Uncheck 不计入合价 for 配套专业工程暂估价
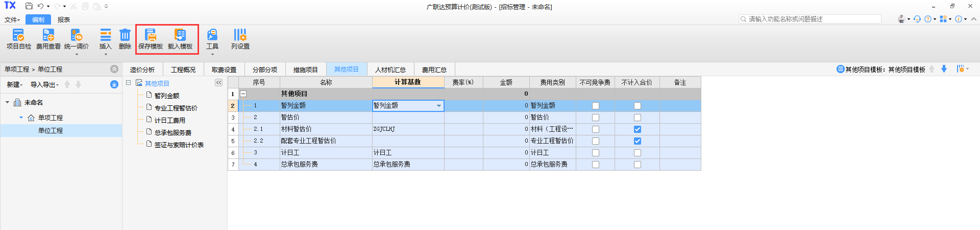The height and width of the screenshot is (230, 980). 637,141
